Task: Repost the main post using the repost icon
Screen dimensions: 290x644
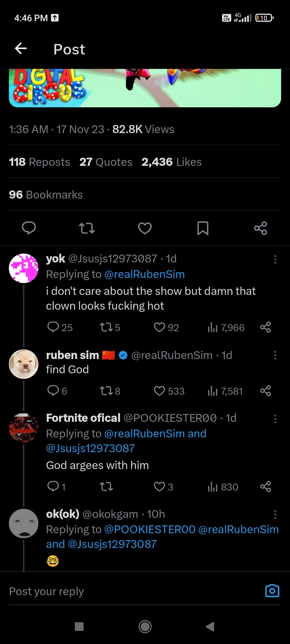Action: pyautogui.click(x=87, y=228)
